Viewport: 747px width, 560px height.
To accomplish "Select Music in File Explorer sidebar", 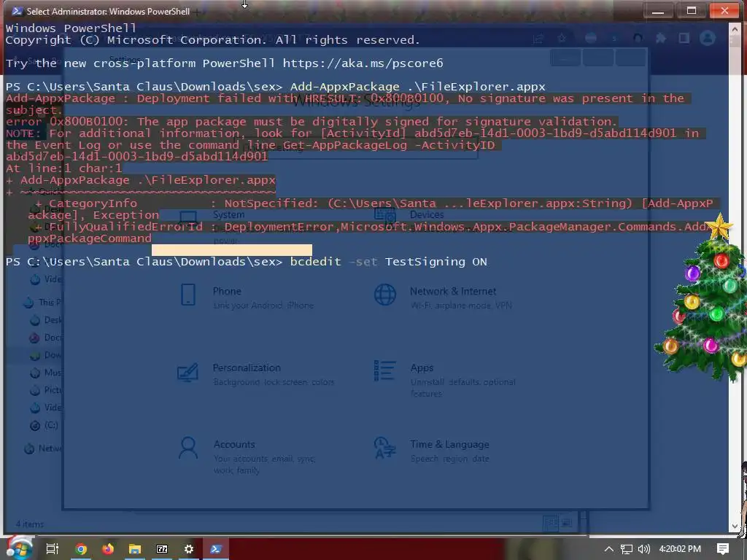I will [x=46, y=373].
